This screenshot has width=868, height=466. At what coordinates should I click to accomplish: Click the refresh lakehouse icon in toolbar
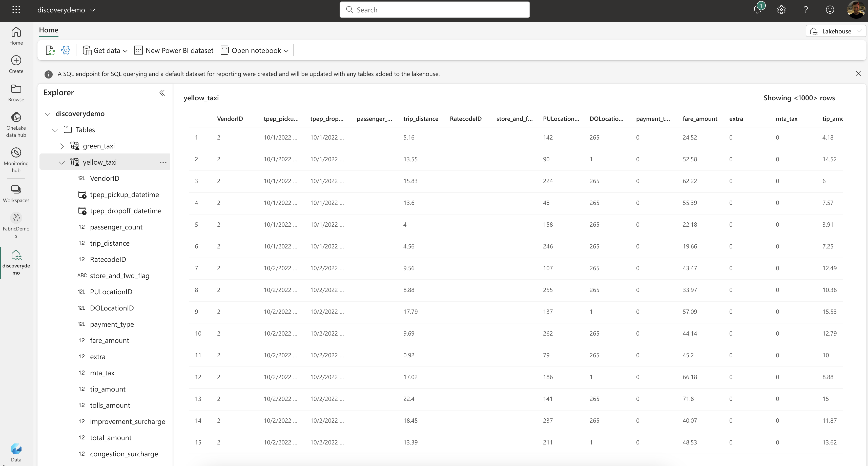[50, 51]
